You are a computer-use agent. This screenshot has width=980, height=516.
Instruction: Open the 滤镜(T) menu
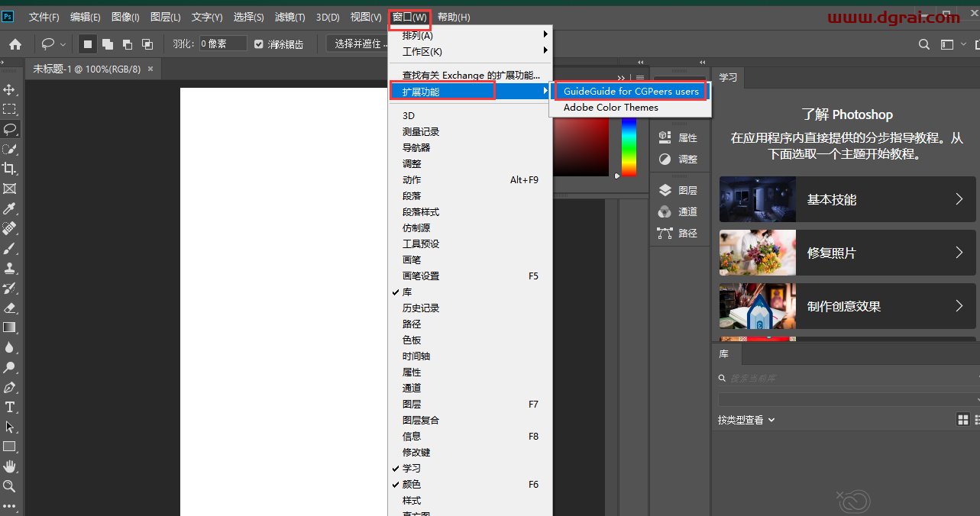(x=289, y=17)
